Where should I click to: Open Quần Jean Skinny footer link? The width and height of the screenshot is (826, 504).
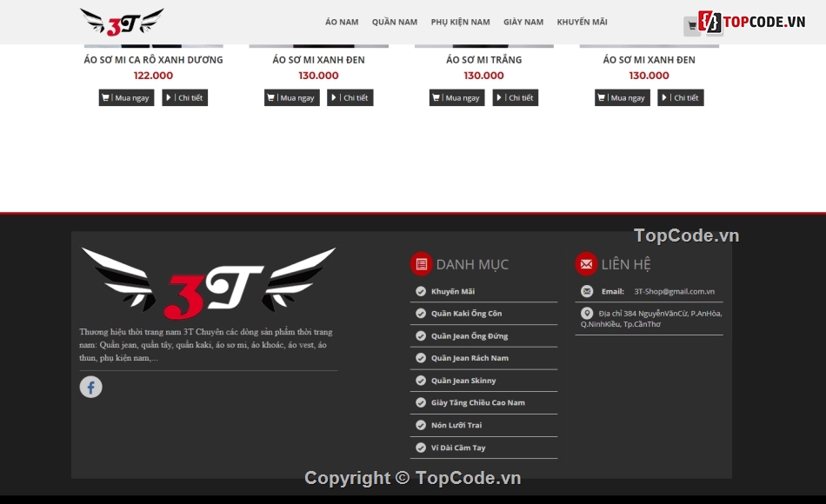coord(463,381)
